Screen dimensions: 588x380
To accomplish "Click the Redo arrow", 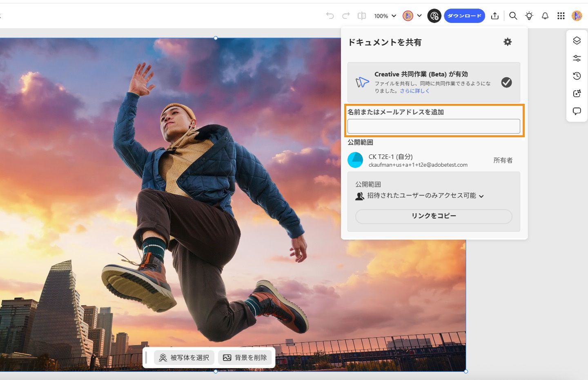I will coord(345,16).
